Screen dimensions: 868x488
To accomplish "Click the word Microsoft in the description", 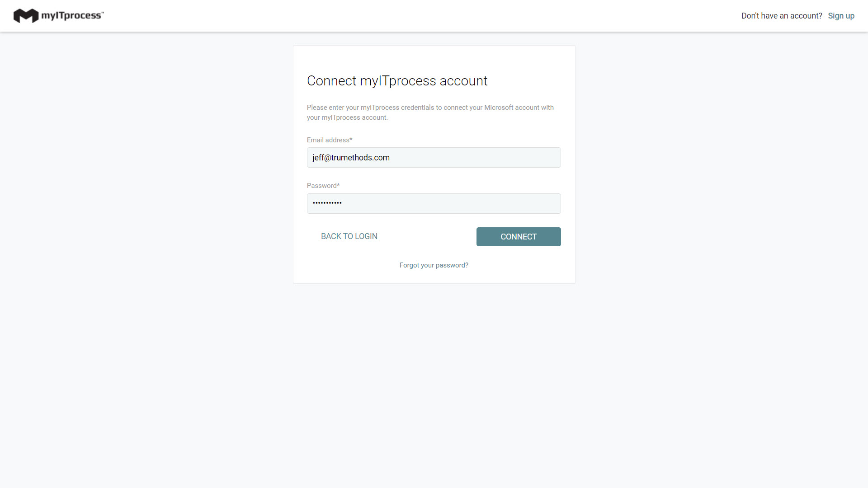I will click(x=499, y=108).
